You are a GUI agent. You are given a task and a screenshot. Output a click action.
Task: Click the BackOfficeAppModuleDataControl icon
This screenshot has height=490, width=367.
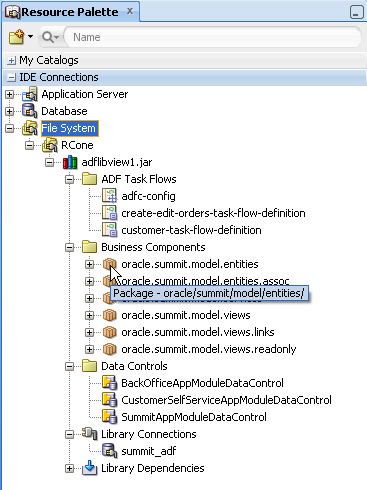(109, 383)
